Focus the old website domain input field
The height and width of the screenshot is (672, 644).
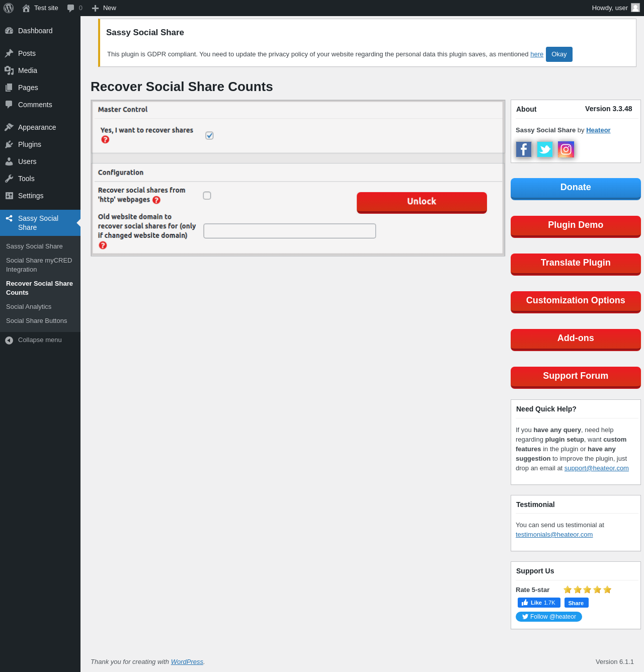pos(290,231)
